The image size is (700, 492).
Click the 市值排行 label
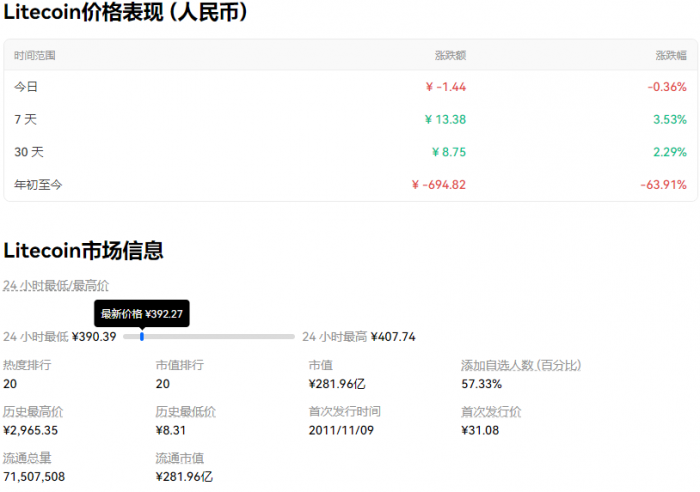(180, 365)
